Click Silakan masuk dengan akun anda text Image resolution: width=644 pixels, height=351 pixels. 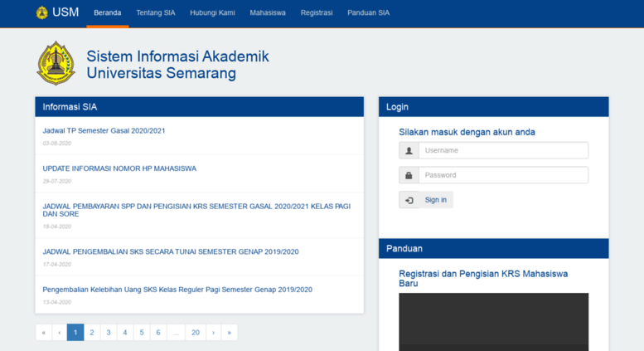tap(467, 132)
